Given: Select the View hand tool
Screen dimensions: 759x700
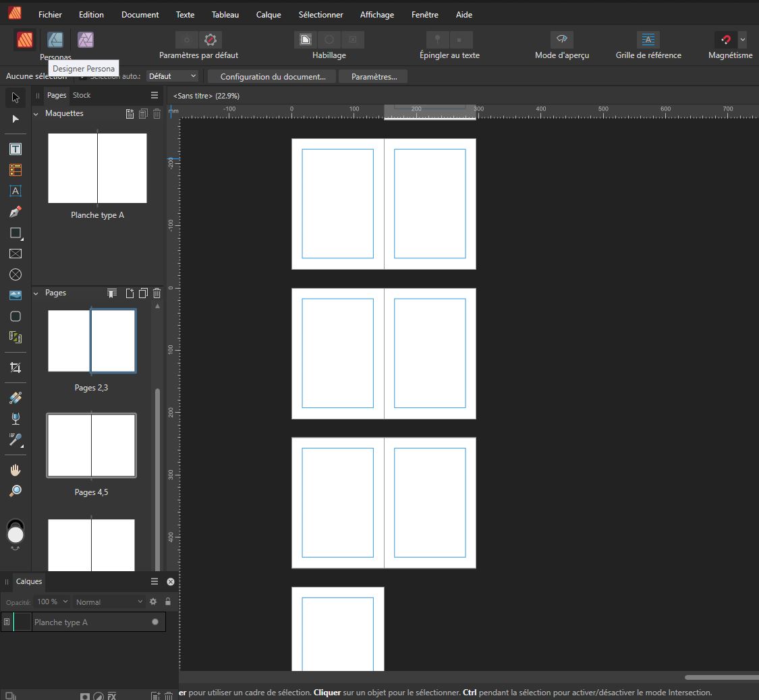Looking at the screenshot, I should [16, 470].
